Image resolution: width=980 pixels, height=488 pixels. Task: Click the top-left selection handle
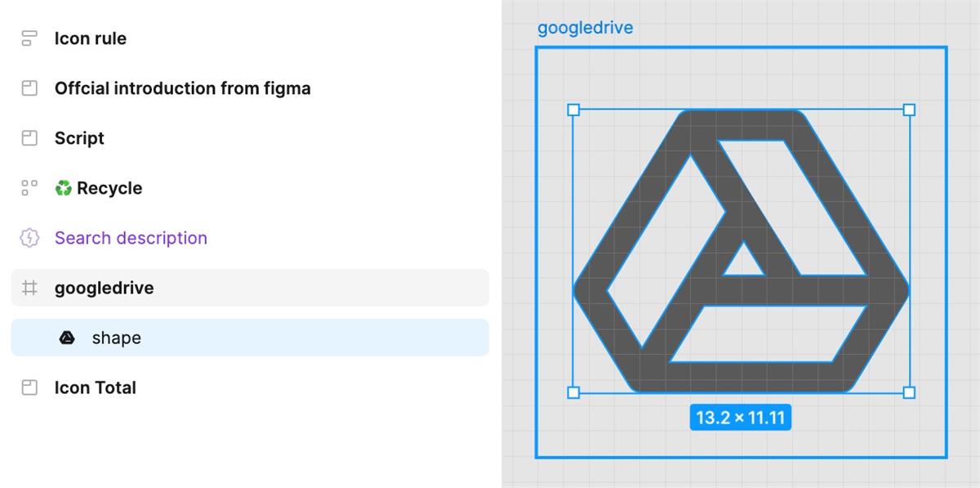coord(573,110)
